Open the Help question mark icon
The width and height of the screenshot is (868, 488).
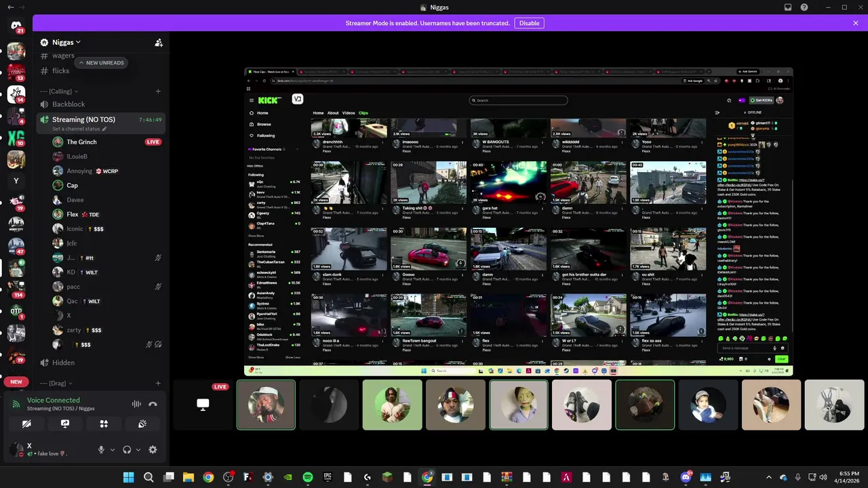[804, 7]
